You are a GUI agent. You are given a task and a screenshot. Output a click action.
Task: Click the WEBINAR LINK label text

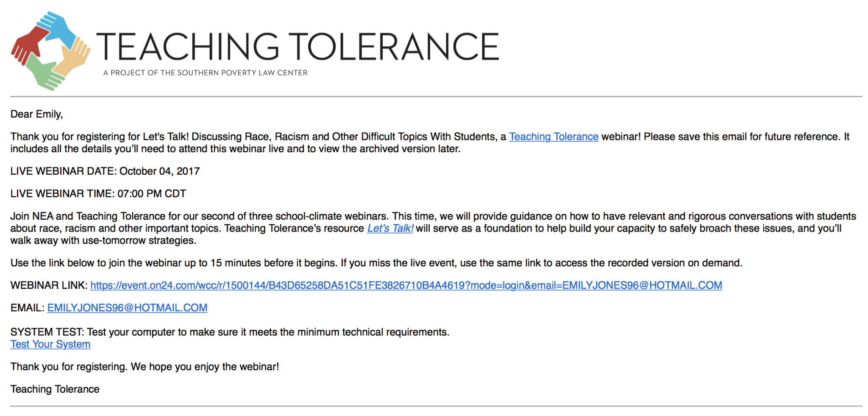pos(49,285)
